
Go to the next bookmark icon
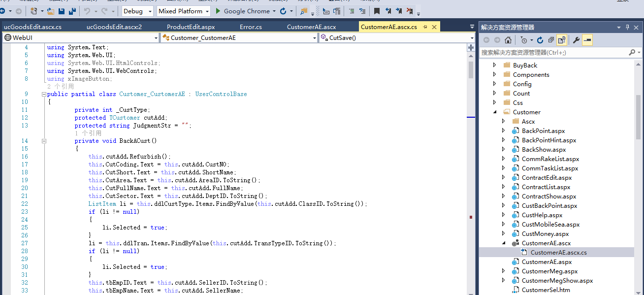tap(399, 11)
